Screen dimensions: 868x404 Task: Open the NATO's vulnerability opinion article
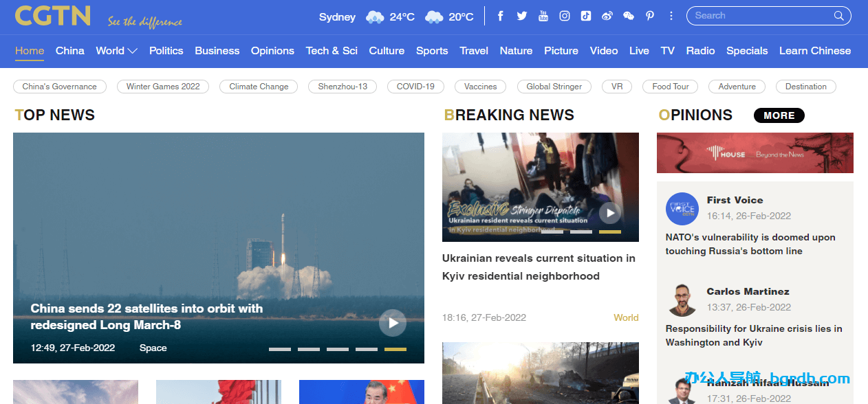click(750, 244)
